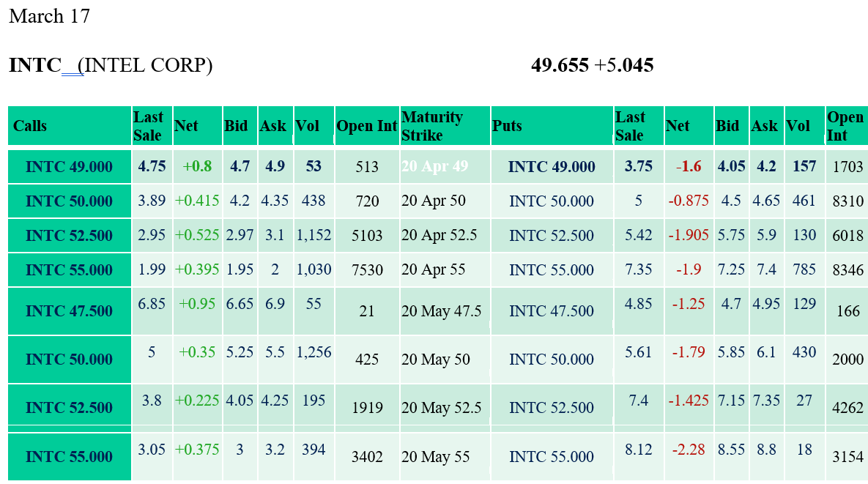
Task: Select call 'INTC 55.000' in 20 May 55 row
Action: [x=69, y=456]
